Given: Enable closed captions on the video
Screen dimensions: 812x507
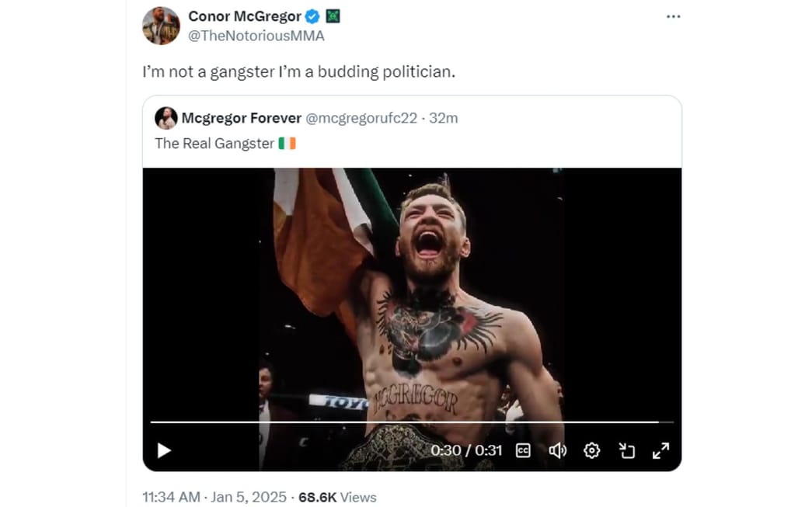Looking at the screenshot, I should (x=523, y=450).
